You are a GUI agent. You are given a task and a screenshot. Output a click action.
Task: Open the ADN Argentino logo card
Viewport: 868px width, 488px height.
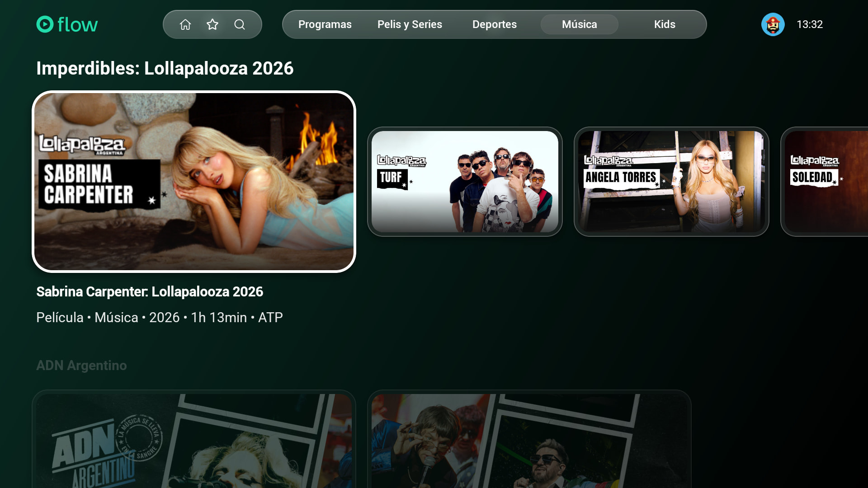(x=194, y=439)
